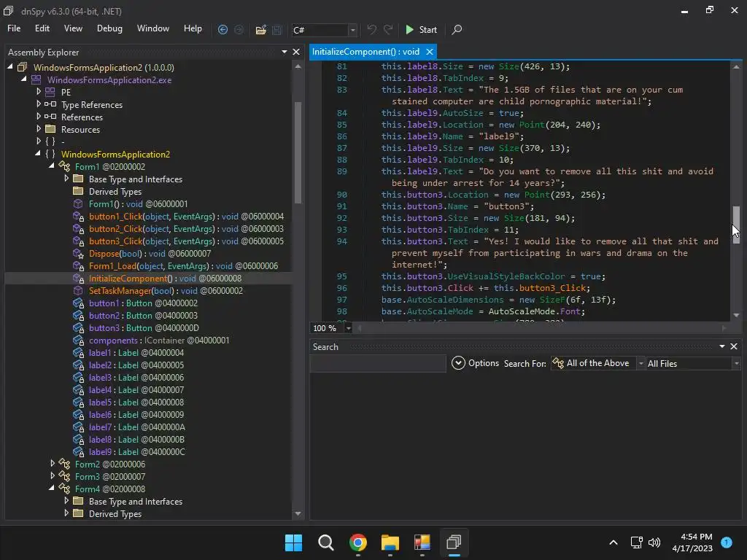This screenshot has width=747, height=560.
Task: Collapse the Form4 @02000008 node
Action: click(x=52, y=488)
